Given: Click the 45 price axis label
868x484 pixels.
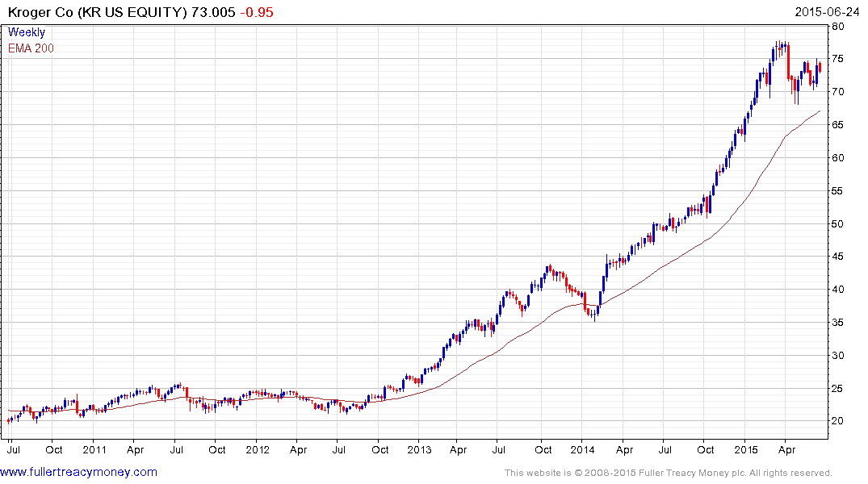Looking at the screenshot, I should click(x=838, y=257).
